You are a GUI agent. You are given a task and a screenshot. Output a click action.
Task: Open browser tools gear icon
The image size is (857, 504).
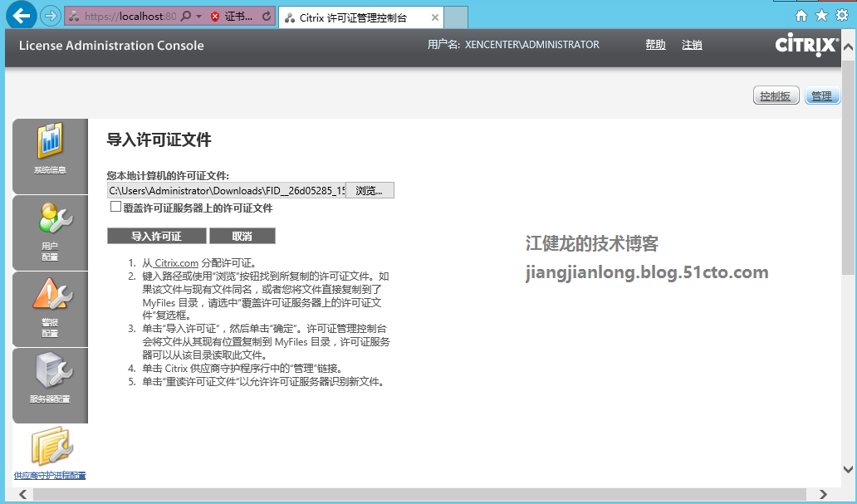coord(842,15)
